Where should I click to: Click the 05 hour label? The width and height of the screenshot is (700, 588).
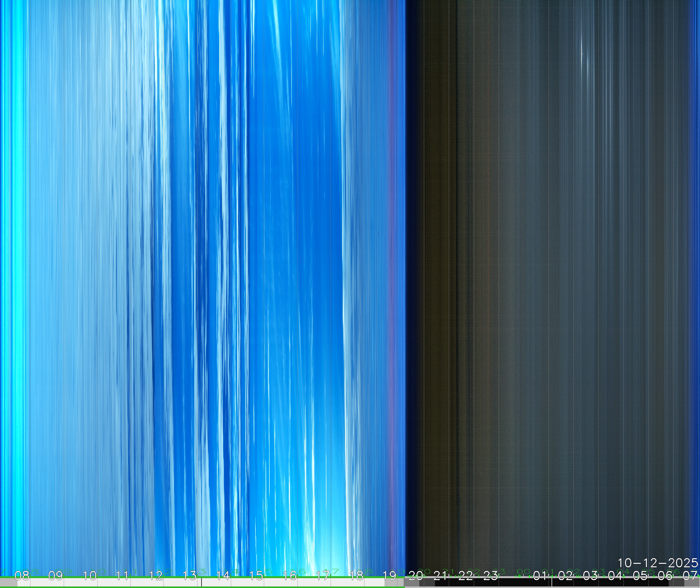[640, 575]
